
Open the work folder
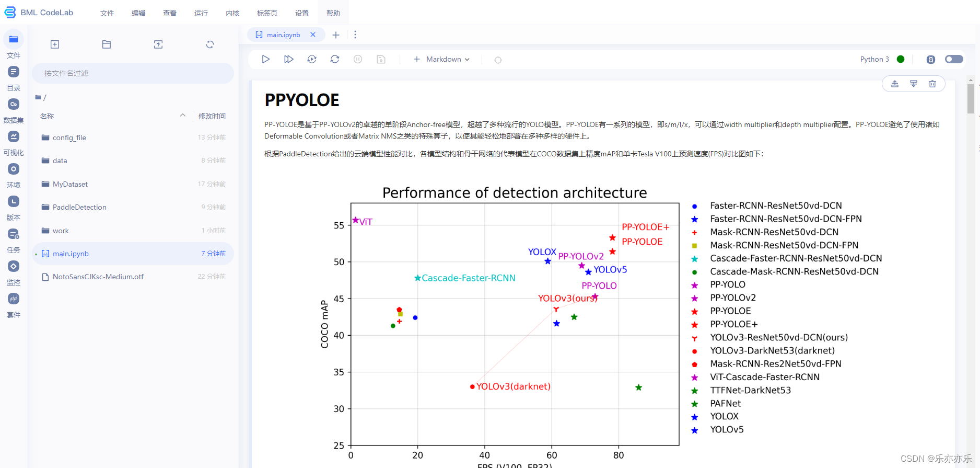pyautogui.click(x=133, y=231)
